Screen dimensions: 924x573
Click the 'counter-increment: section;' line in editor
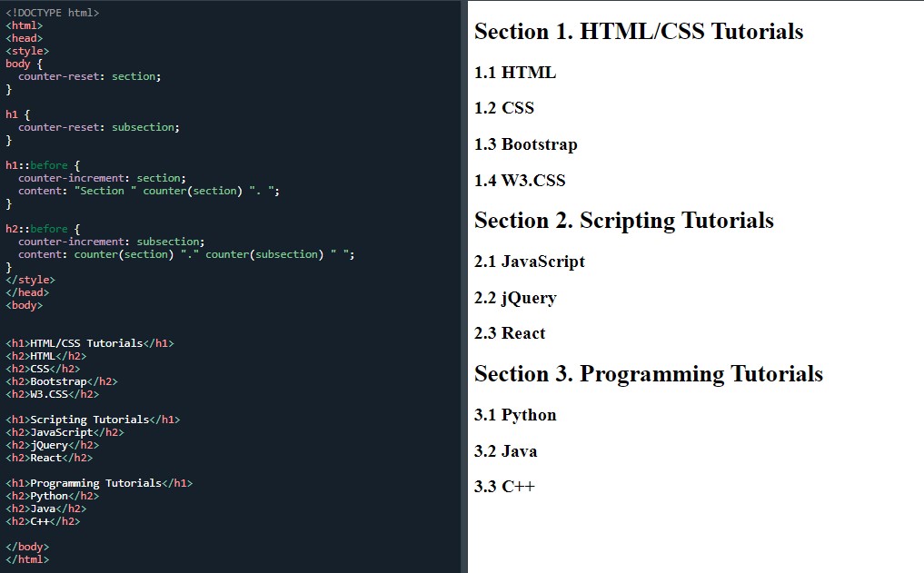point(102,178)
